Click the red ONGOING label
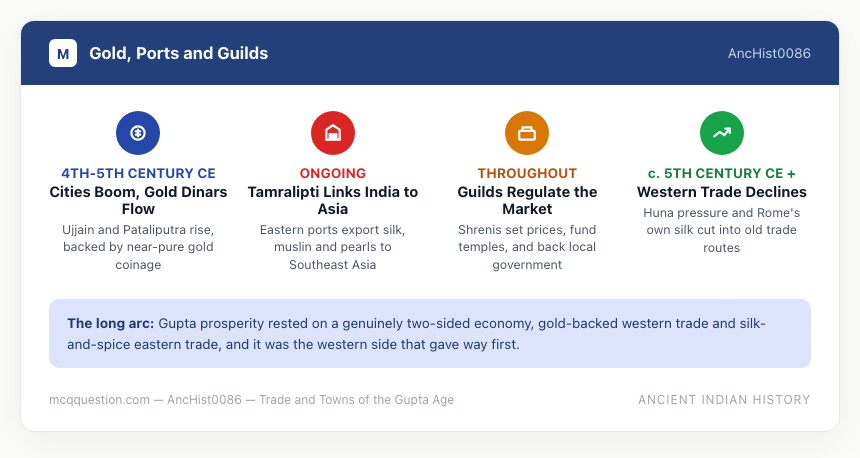The width and height of the screenshot is (860, 458). [333, 173]
